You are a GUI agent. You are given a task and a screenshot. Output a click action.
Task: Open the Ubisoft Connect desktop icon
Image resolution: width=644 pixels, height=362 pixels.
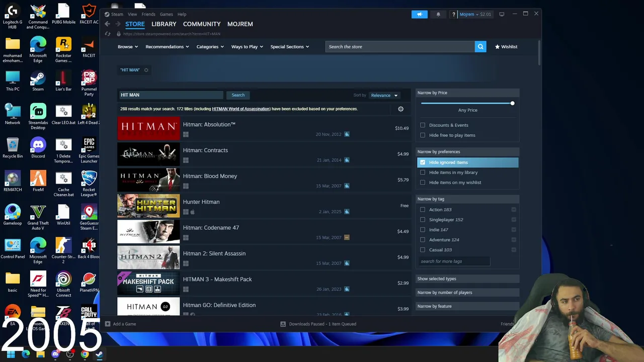63,284
